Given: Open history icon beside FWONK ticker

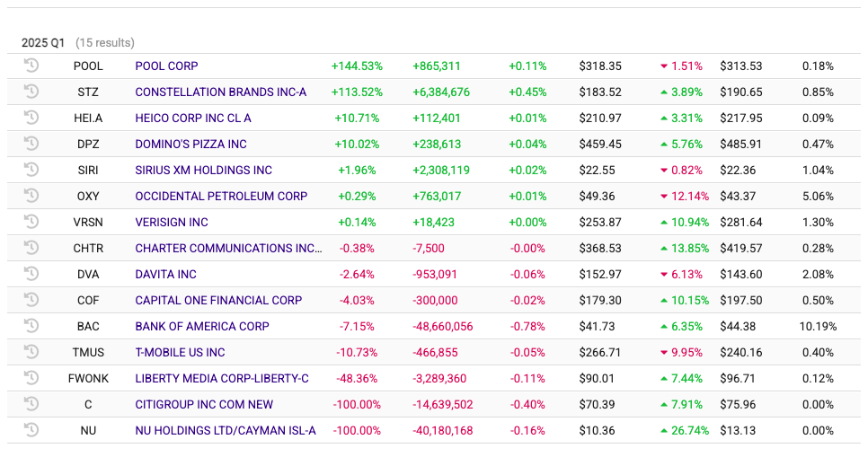Looking at the screenshot, I should 31,378.
